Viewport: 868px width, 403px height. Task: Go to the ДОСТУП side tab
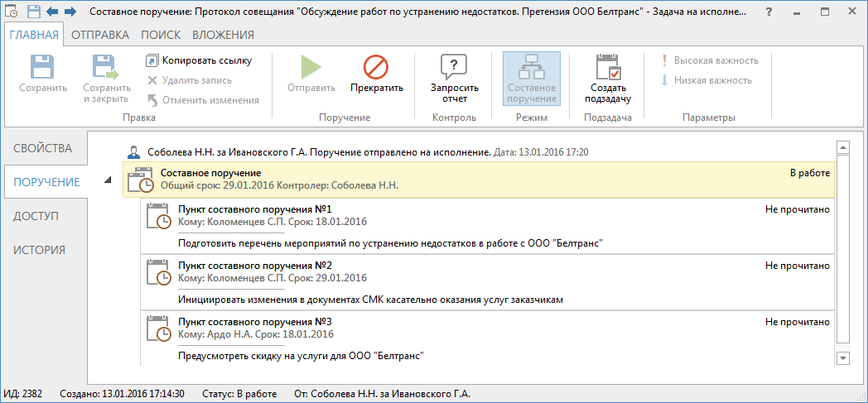[36, 216]
